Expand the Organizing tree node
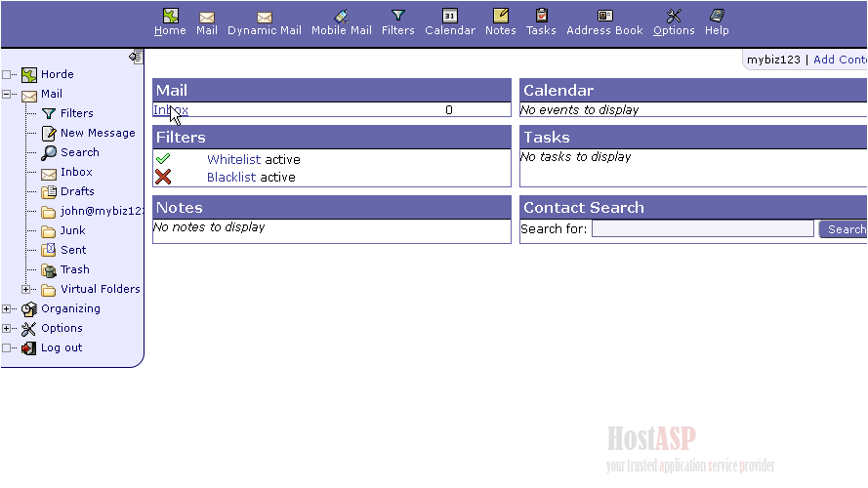 [7, 309]
